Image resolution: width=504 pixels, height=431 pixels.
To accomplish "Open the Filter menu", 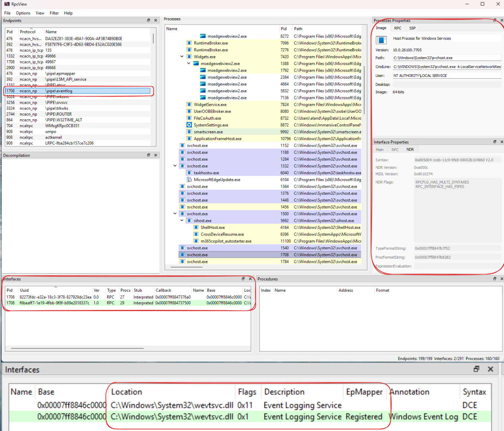I will (54, 13).
